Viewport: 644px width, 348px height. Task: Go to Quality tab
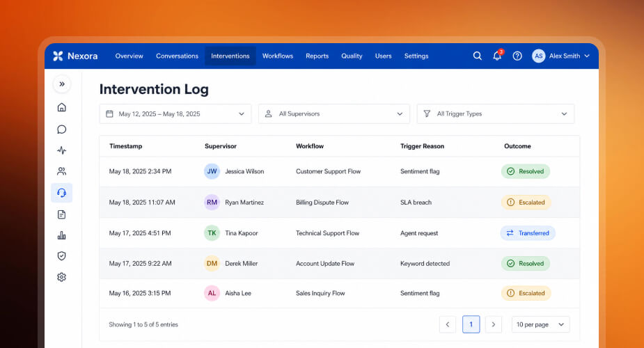pyautogui.click(x=352, y=56)
